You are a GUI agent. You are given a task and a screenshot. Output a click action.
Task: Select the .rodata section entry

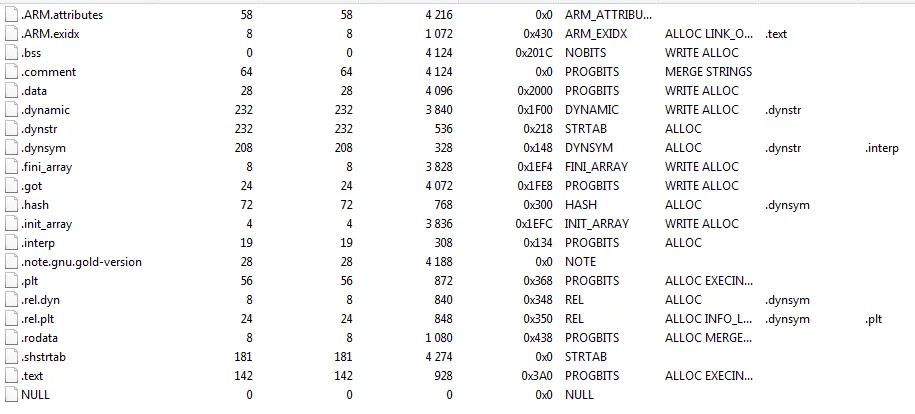click(x=40, y=338)
